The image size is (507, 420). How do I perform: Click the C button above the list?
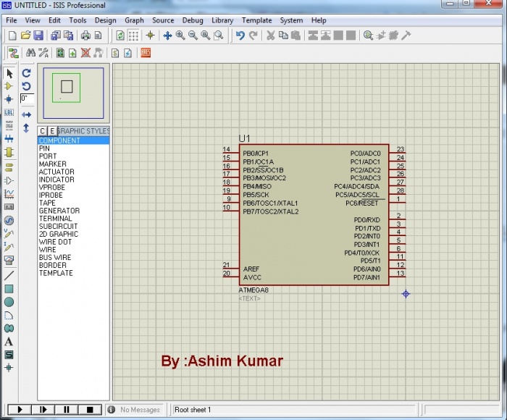click(x=43, y=131)
